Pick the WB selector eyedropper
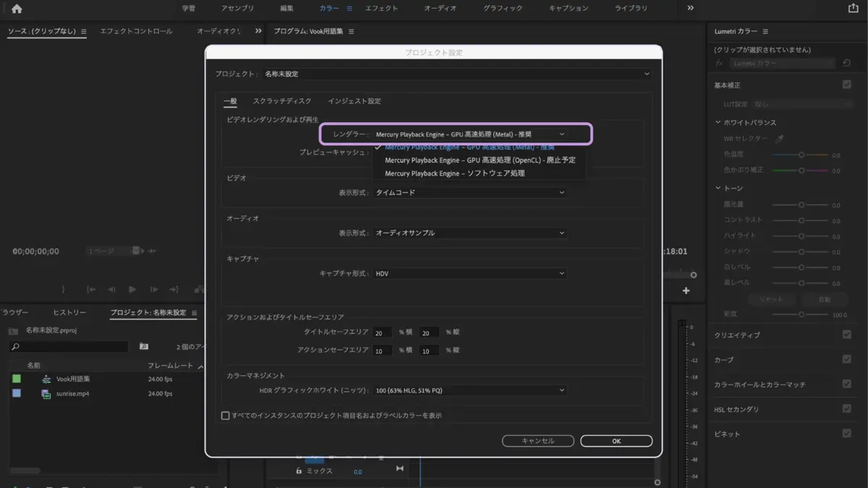Image resolution: width=868 pixels, height=488 pixels. (780, 138)
